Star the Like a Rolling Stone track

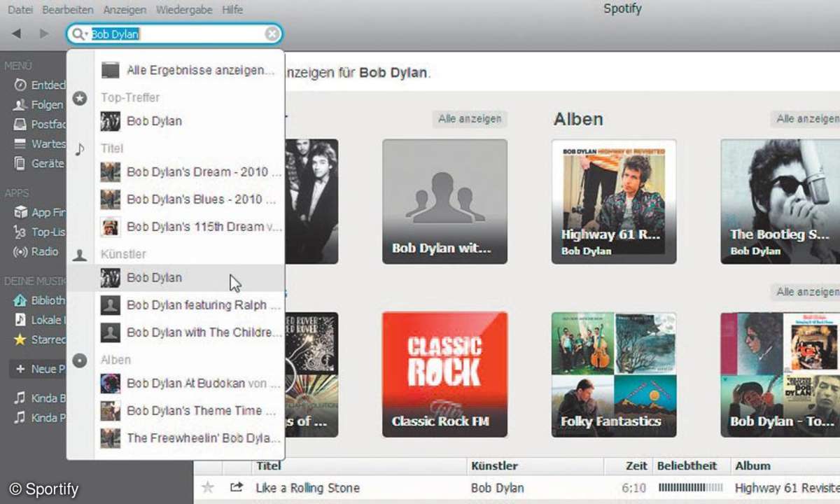207,488
